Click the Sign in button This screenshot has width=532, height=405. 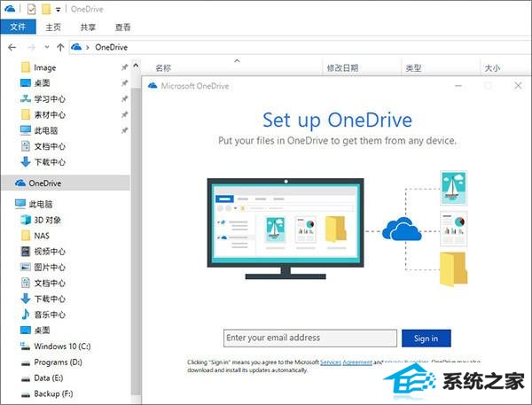coord(426,339)
